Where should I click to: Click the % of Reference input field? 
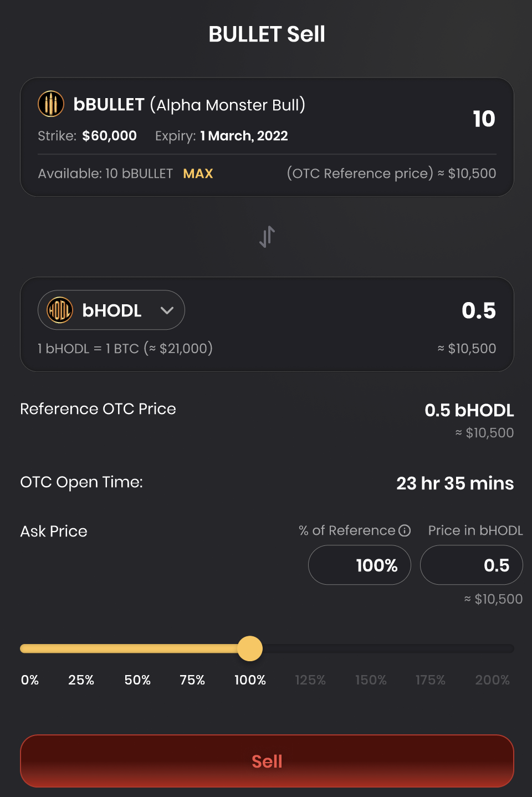(360, 565)
